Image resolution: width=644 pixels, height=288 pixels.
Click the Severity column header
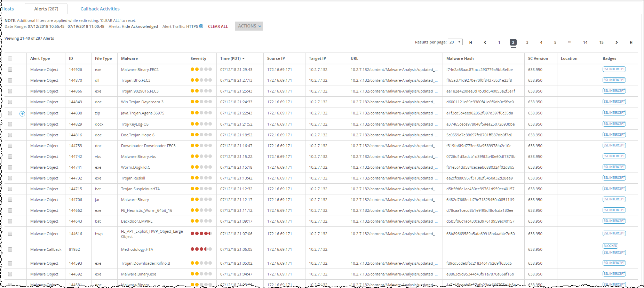(x=198, y=58)
